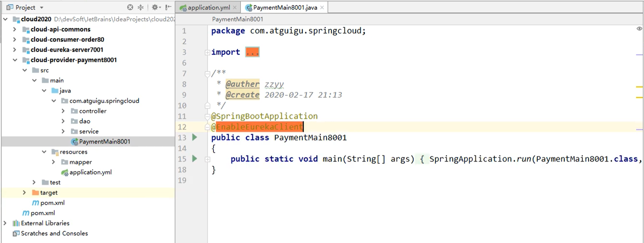Open the Project view dropdown
This screenshot has width=644, height=243.
click(42, 8)
